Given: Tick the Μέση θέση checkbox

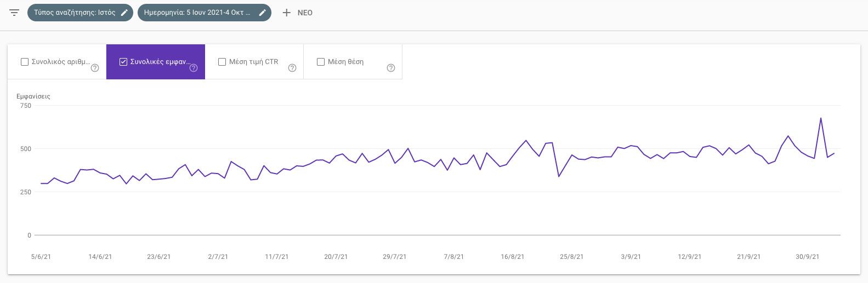Looking at the screenshot, I should (x=321, y=62).
